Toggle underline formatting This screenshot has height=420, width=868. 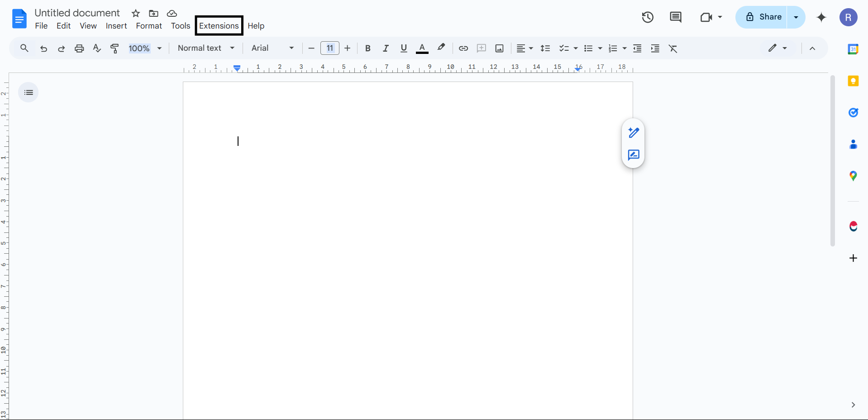pyautogui.click(x=404, y=48)
